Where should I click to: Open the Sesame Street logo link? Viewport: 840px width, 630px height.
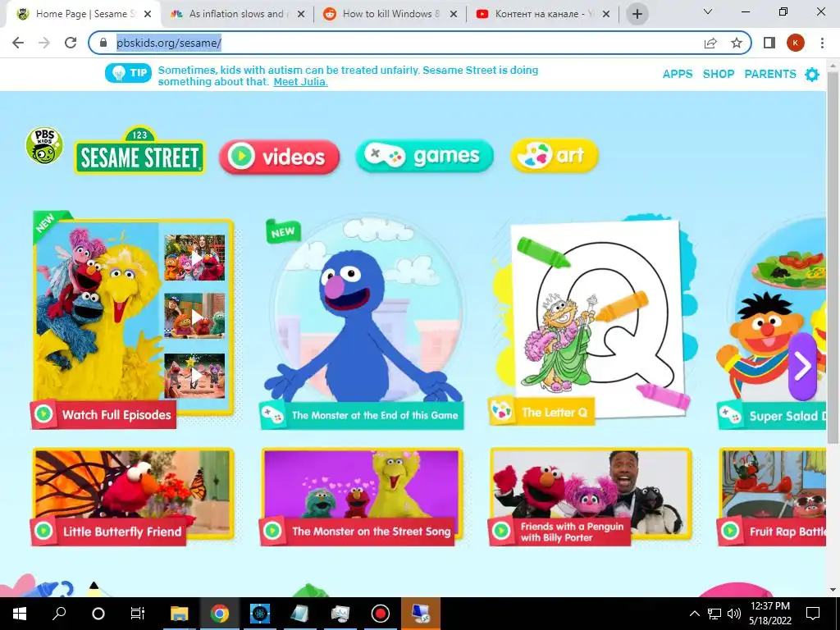click(x=139, y=151)
